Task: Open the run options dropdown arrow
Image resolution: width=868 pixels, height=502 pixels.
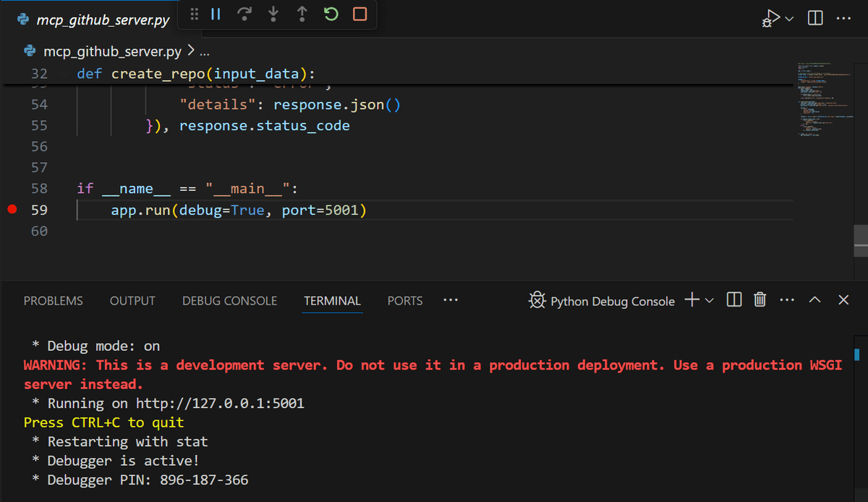Action: (x=789, y=18)
